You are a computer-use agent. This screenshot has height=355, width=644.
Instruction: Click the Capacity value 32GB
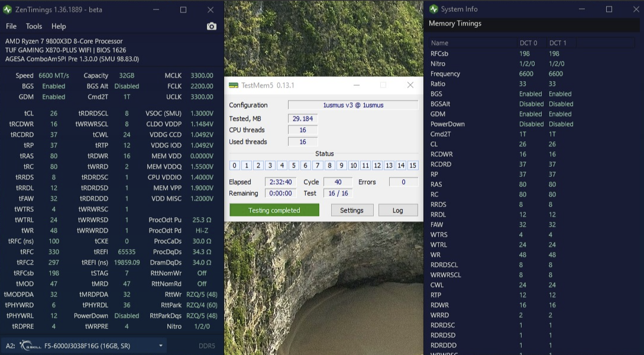[127, 76]
